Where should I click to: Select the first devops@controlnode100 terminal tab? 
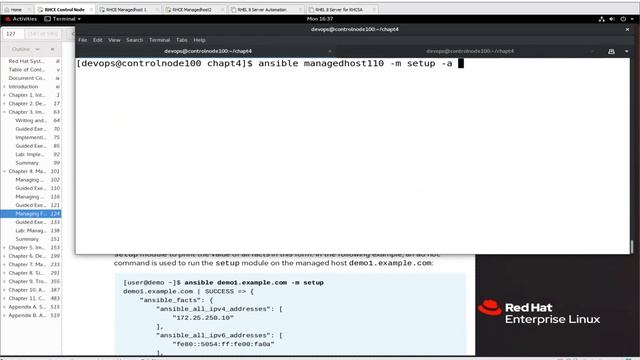pos(208,51)
